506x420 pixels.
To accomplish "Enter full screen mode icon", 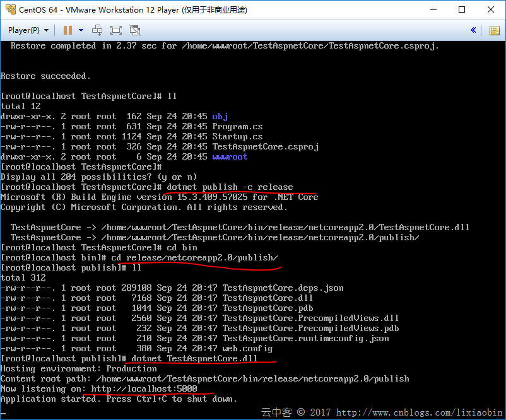I will pyautogui.click(x=116, y=30).
